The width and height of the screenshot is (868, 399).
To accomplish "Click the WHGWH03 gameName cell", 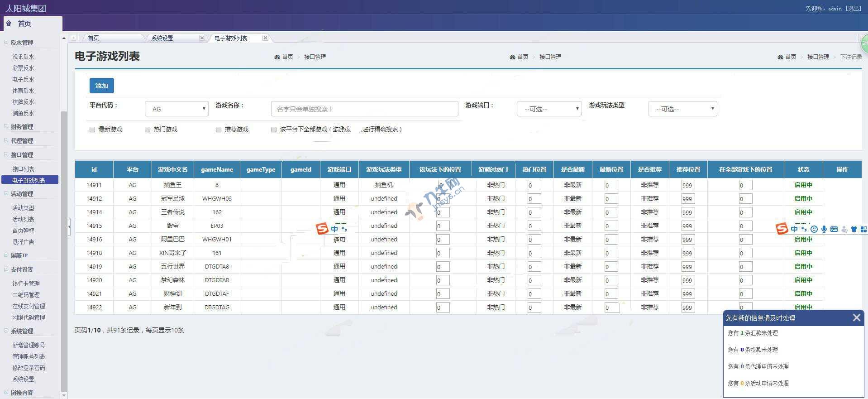I will 217,198.
